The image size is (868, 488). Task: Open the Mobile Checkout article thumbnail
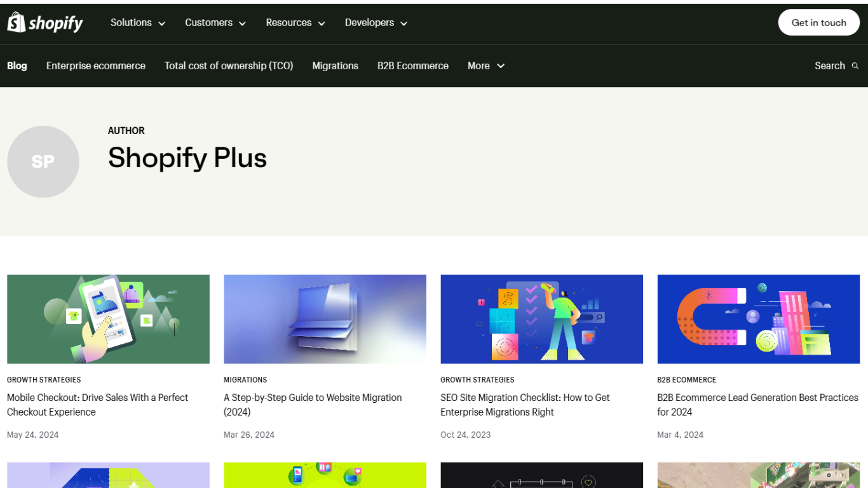pos(108,319)
